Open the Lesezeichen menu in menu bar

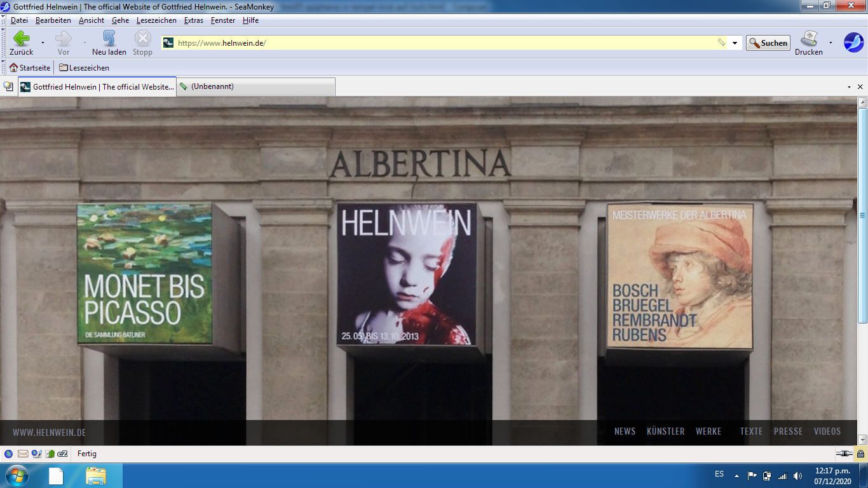pyautogui.click(x=156, y=20)
